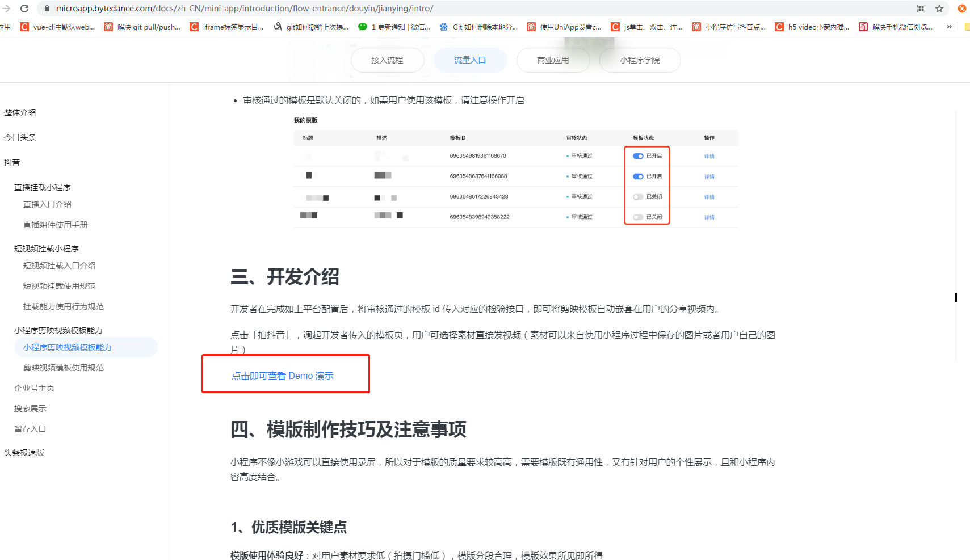Open 今日头条 in the sidebar

coord(20,137)
